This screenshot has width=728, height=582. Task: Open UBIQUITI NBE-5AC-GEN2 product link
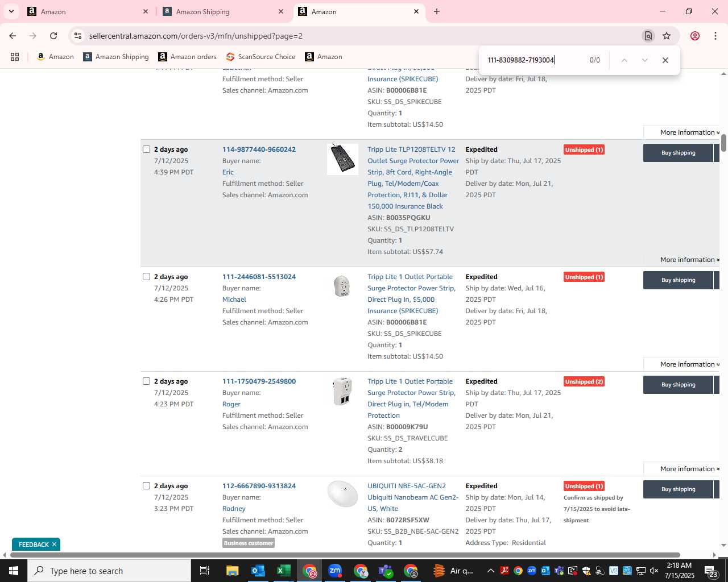click(413, 497)
